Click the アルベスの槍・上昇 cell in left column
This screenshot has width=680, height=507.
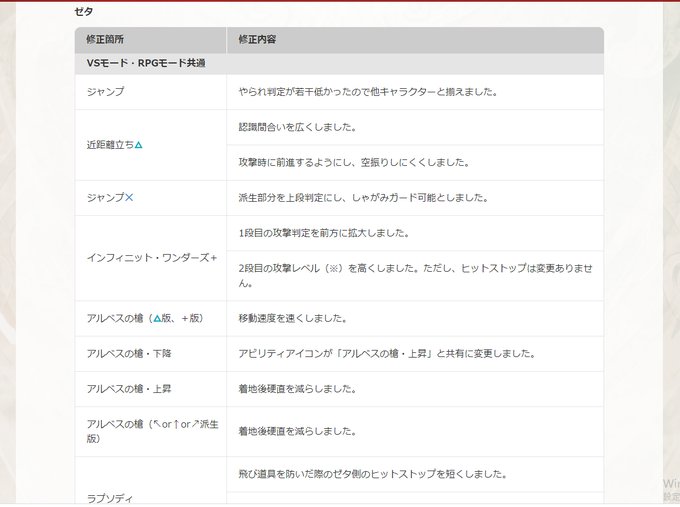pyautogui.click(x=150, y=389)
